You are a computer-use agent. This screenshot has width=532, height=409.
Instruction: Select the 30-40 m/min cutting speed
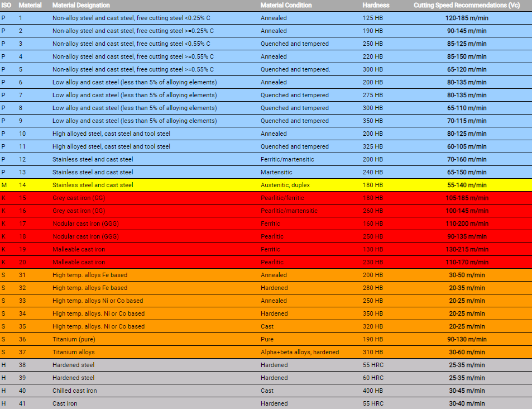467,403
